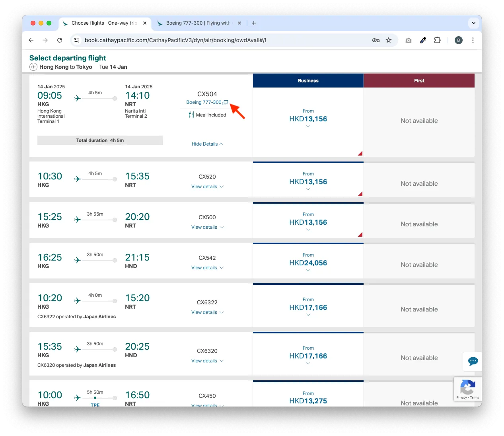This screenshot has height=436, width=504.
Task: Click the camera screenshot extension icon
Action: pyautogui.click(x=408, y=40)
